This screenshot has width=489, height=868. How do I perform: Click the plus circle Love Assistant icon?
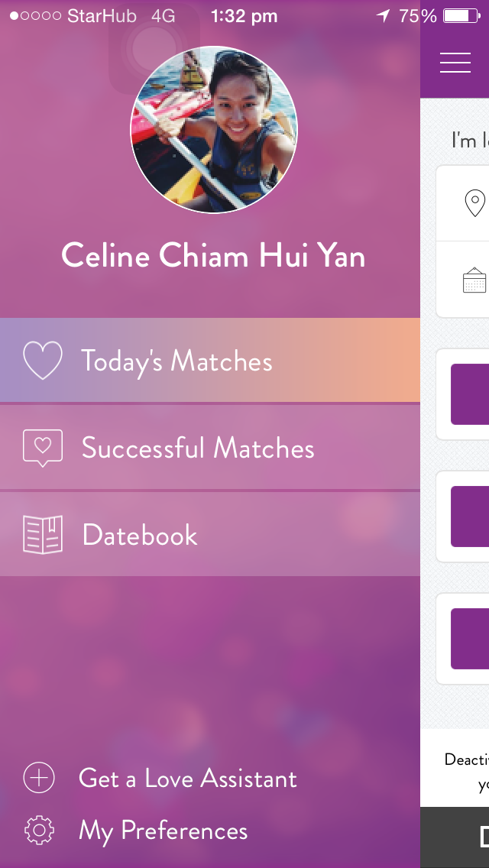[39, 778]
